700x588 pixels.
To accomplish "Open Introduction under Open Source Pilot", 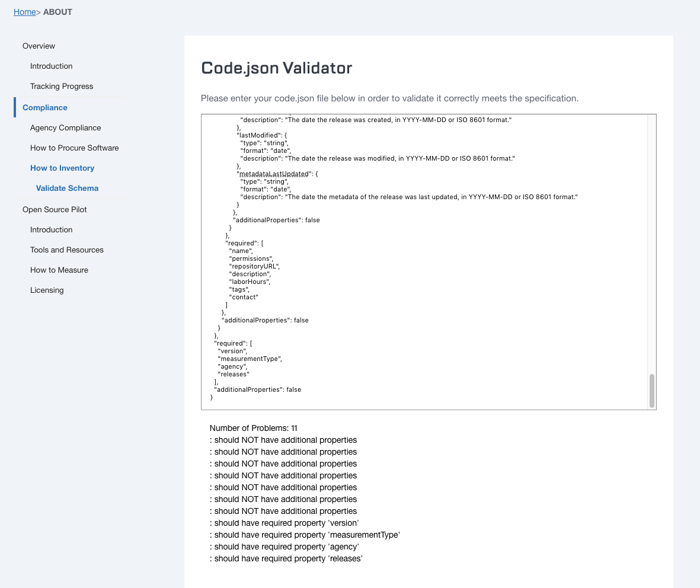I will click(52, 229).
